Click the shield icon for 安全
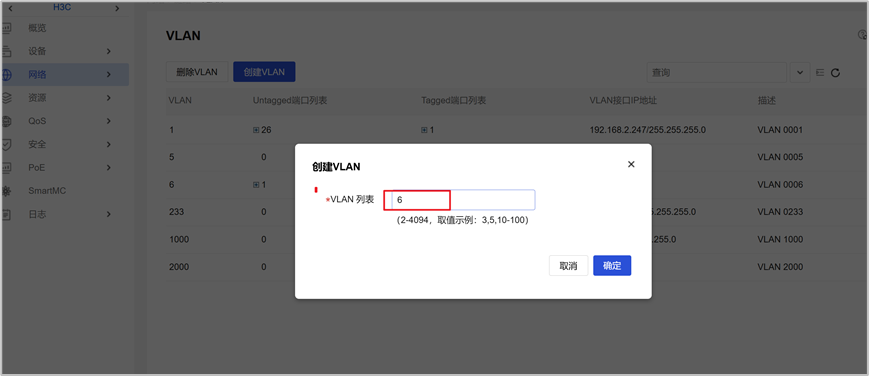The width and height of the screenshot is (869, 376). [x=7, y=144]
